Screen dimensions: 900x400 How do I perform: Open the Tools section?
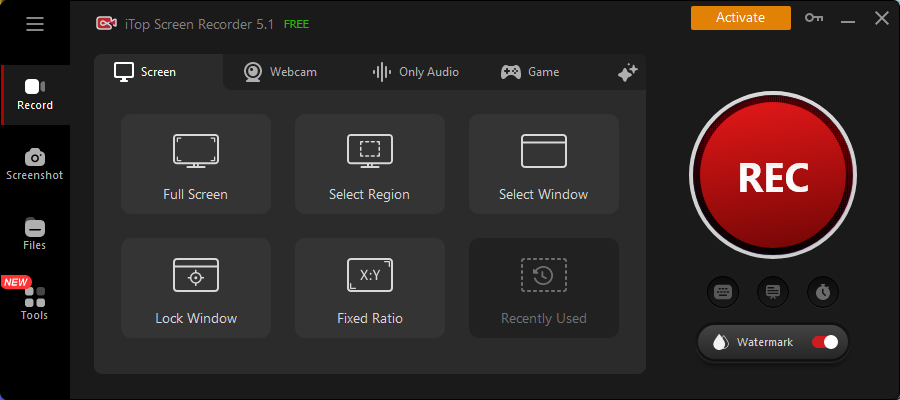(35, 304)
